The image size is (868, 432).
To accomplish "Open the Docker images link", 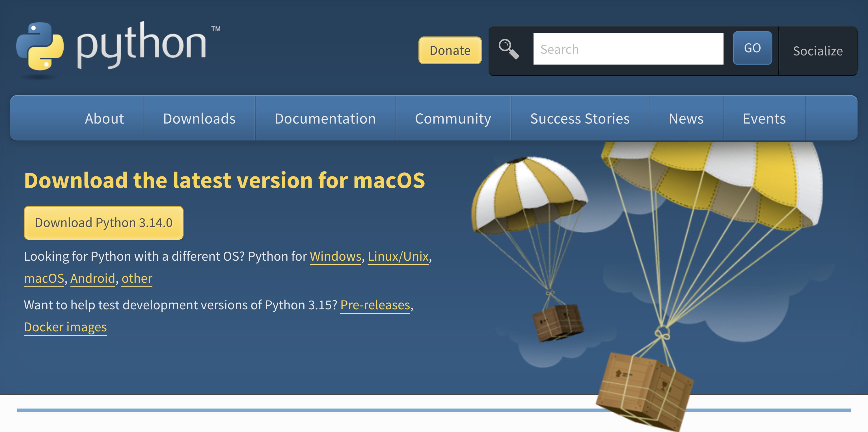I will click(65, 327).
